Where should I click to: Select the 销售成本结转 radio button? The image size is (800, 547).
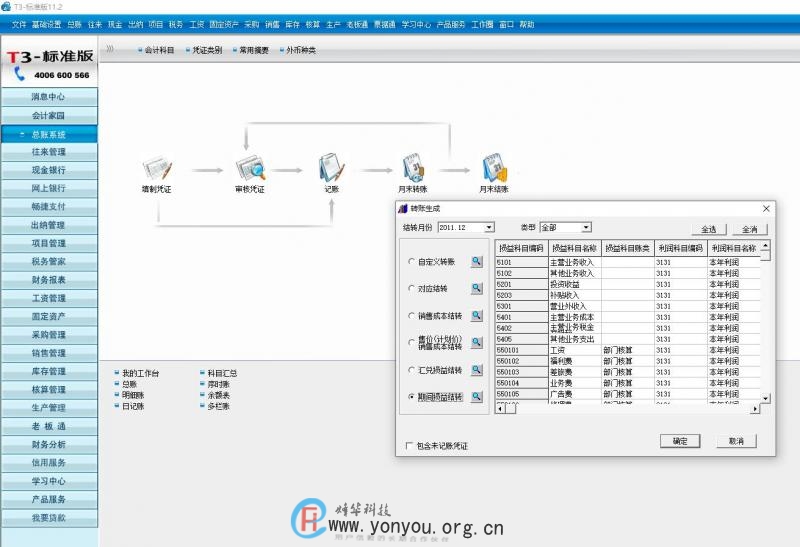tap(411, 315)
